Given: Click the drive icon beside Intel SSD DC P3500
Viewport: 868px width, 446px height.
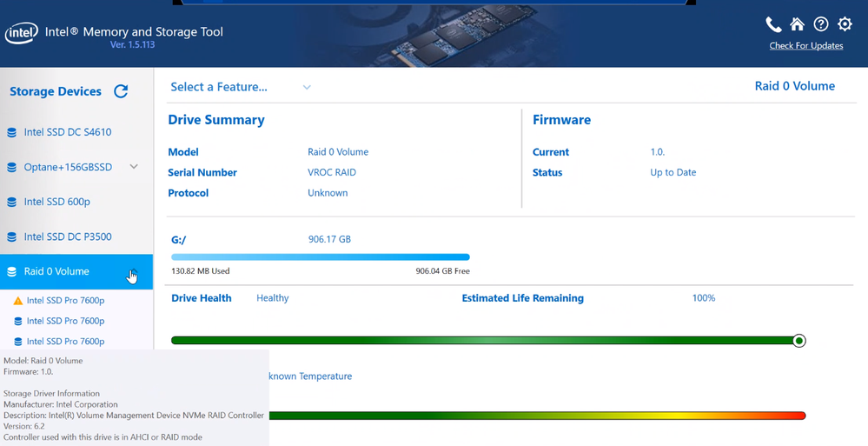Looking at the screenshot, I should click(11, 237).
